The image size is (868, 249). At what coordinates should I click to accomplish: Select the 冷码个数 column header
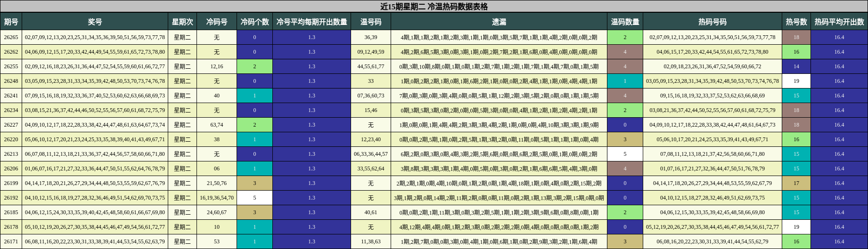[254, 22]
